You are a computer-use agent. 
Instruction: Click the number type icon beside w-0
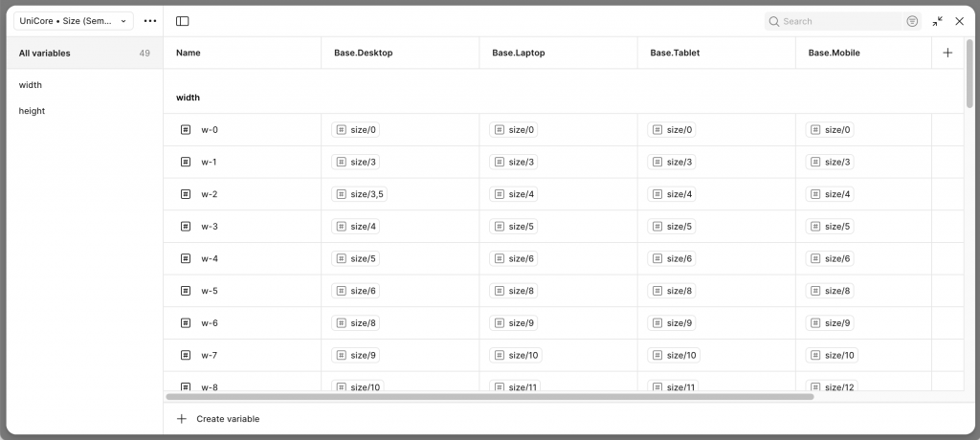click(x=186, y=130)
